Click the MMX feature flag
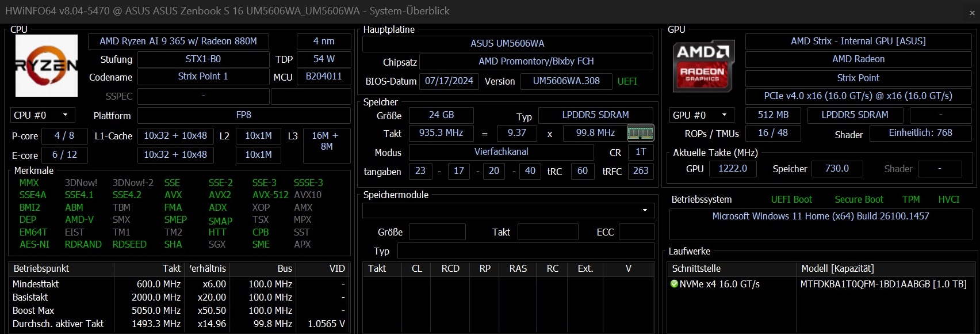Image resolution: width=980 pixels, height=334 pixels. coord(29,183)
